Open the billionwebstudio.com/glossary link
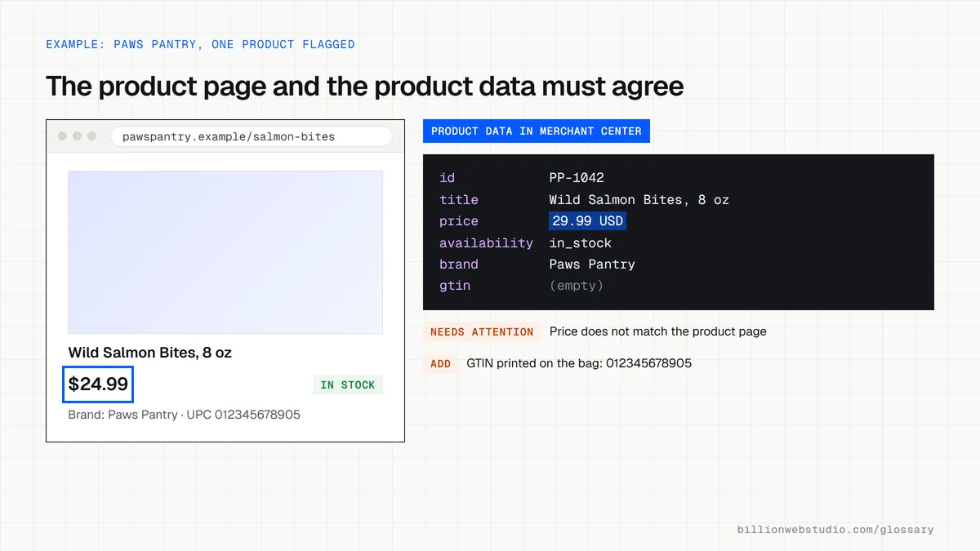 (835, 530)
